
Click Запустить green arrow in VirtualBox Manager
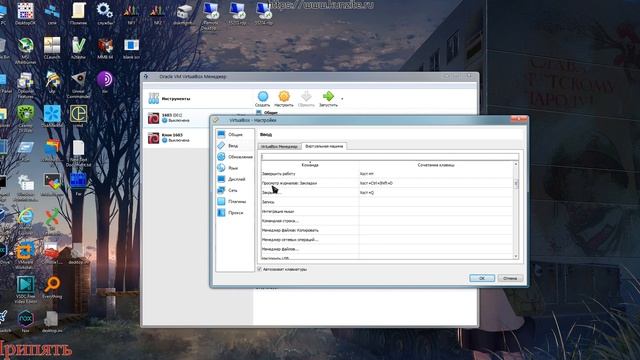328,99
